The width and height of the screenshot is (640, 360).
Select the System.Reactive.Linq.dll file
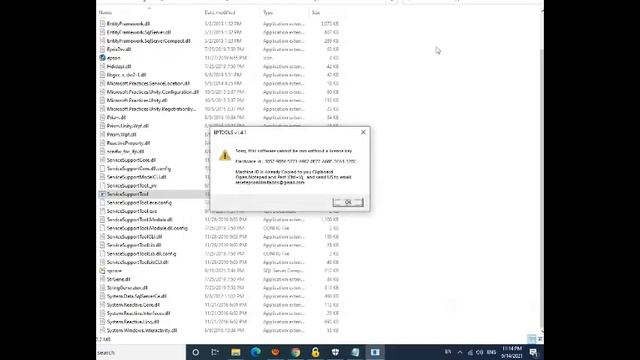click(133, 322)
